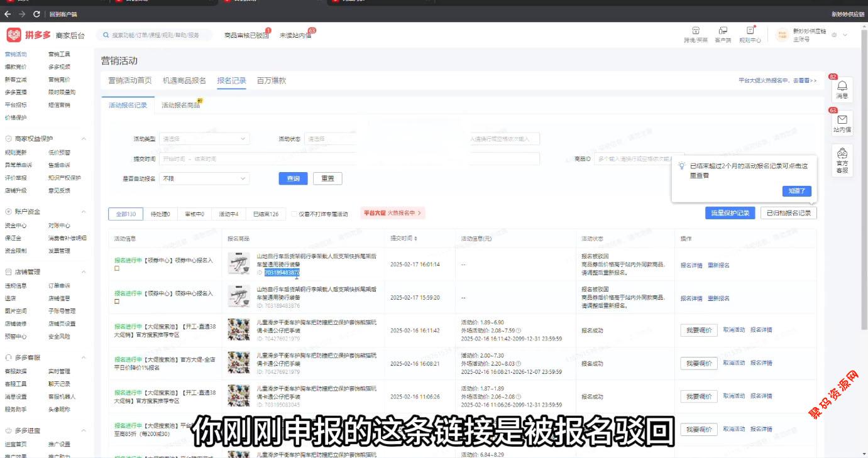Switch to 机遇商品报名 tab

(184, 80)
